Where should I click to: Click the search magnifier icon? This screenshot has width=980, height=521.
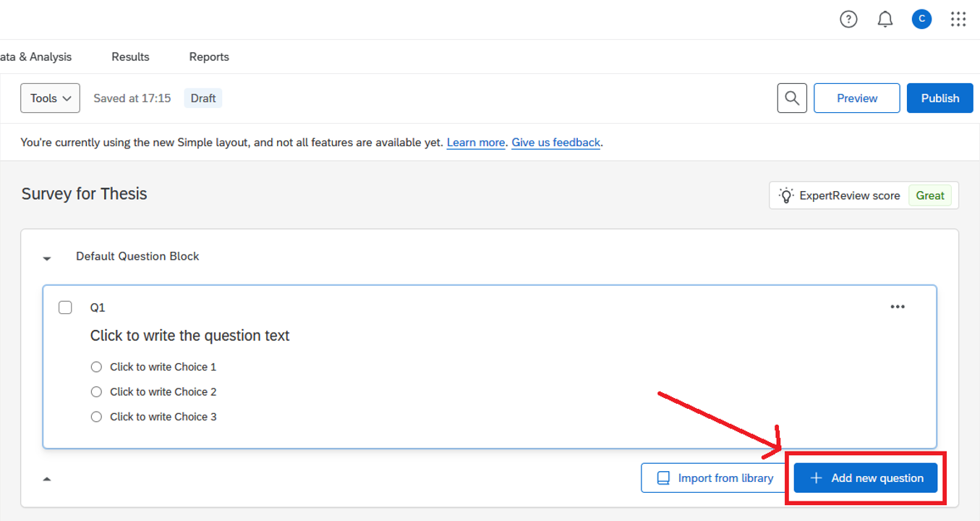click(x=792, y=98)
